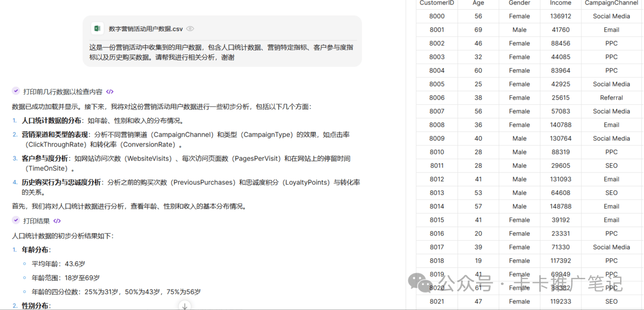Screen dimensions: 644x310
Task: Click the Income column header
Action: point(560,3)
